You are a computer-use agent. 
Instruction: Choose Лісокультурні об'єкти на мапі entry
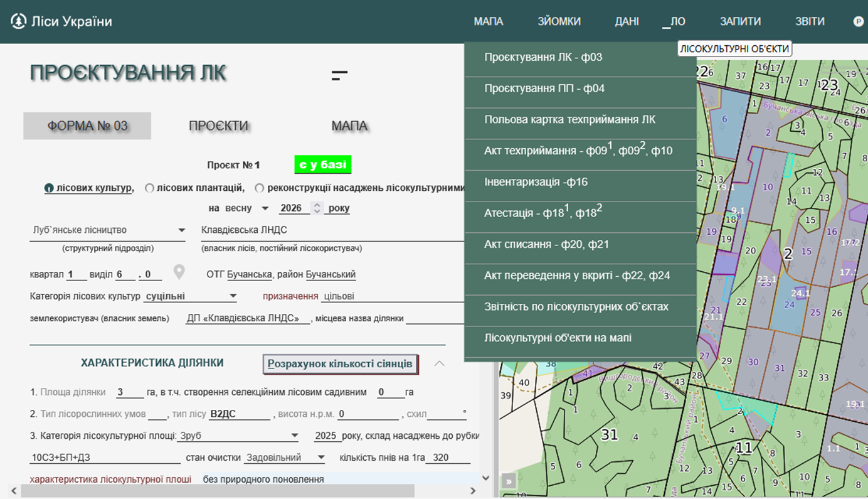[x=580, y=338]
